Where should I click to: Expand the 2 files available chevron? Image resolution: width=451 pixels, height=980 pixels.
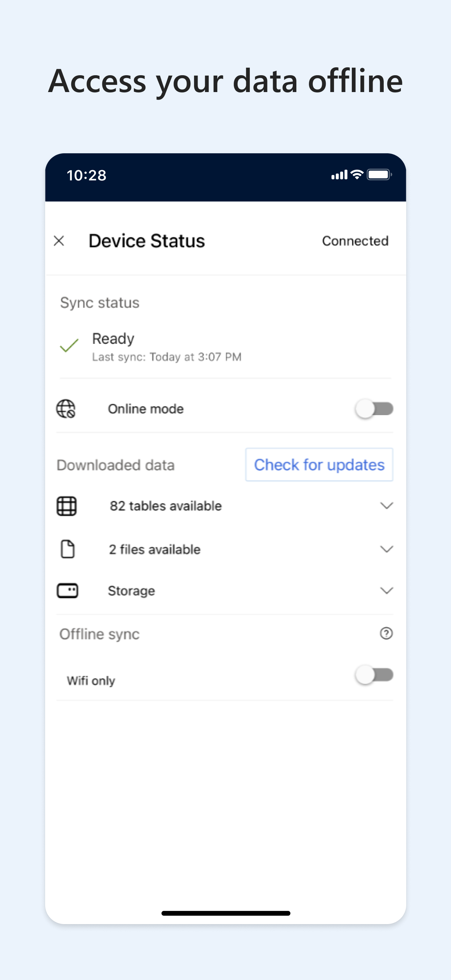(386, 549)
